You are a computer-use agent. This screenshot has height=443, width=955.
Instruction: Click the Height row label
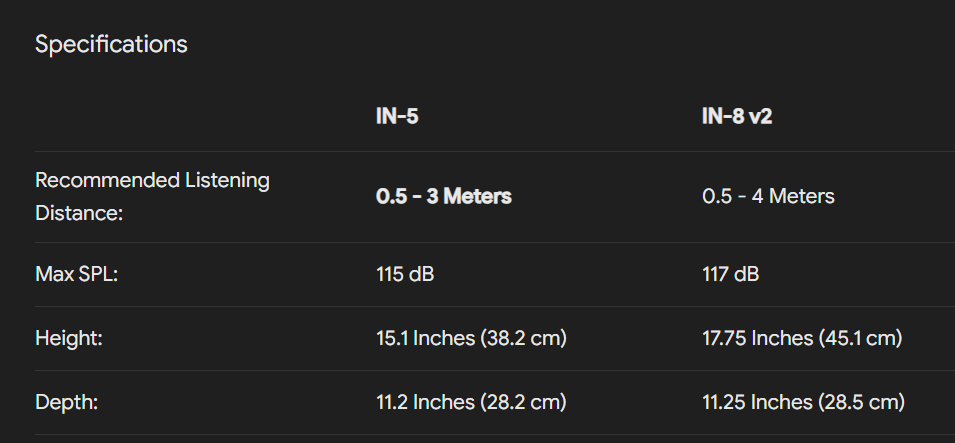point(69,338)
